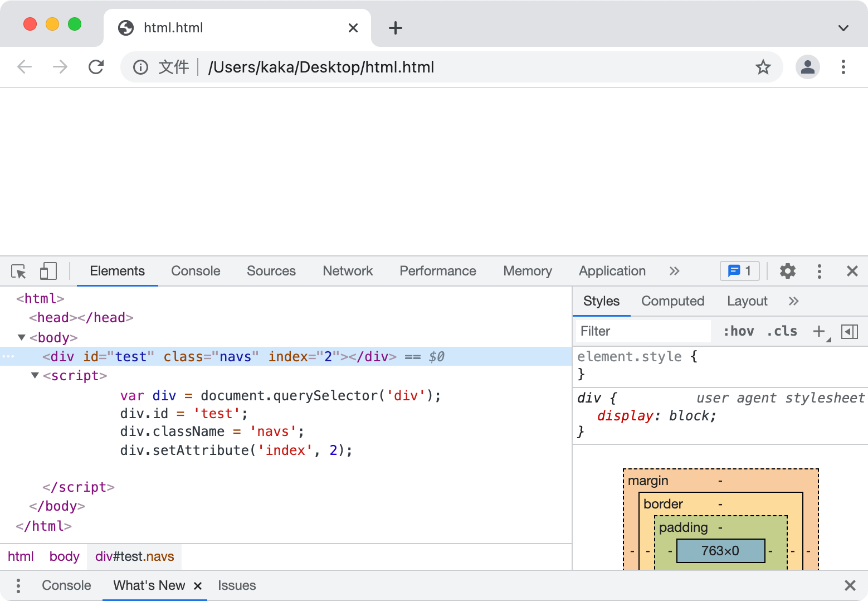Switch to the Network tab
This screenshot has height=601, width=868.
348,271
